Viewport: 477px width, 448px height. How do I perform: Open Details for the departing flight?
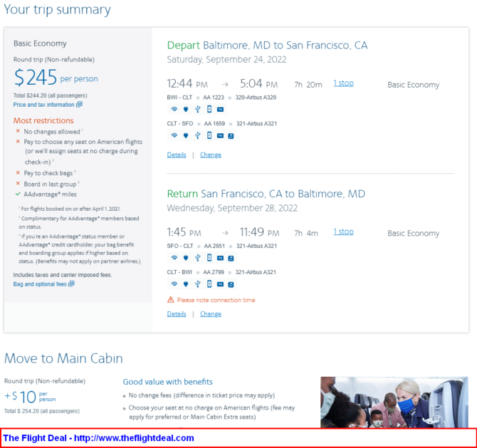pyautogui.click(x=177, y=155)
